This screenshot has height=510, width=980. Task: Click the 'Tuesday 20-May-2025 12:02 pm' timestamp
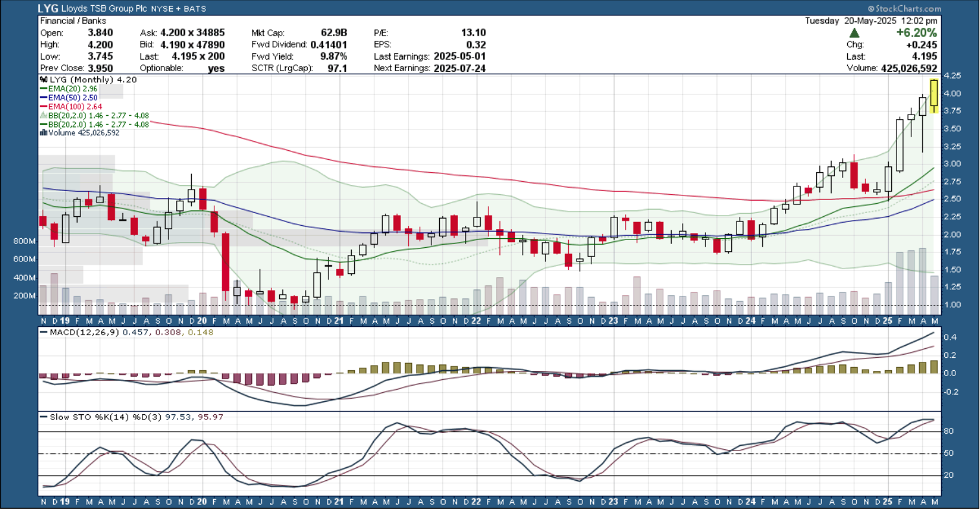pos(871,21)
